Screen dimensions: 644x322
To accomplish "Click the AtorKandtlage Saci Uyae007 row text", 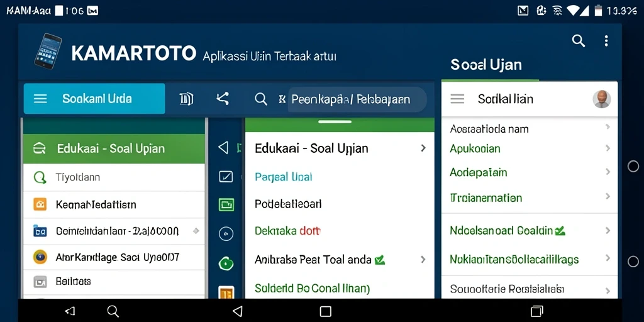I will coord(118,257).
